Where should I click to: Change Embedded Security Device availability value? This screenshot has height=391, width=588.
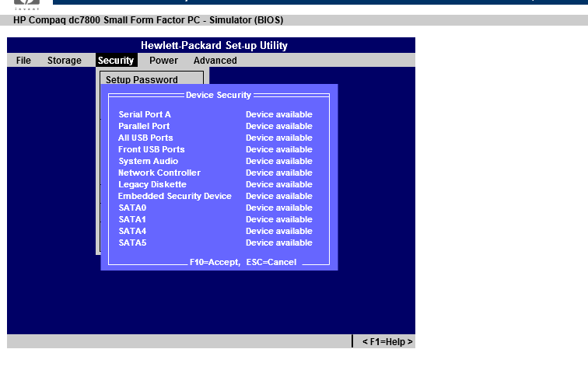[x=279, y=196]
